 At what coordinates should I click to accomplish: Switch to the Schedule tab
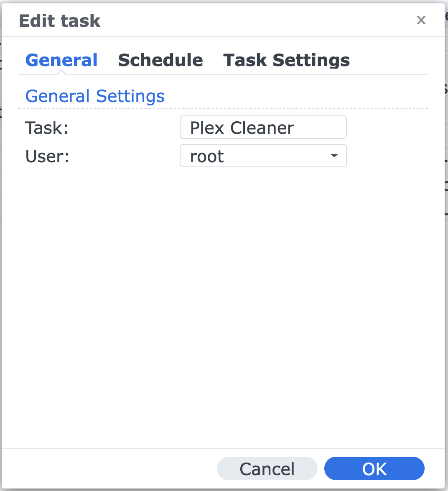pos(160,60)
